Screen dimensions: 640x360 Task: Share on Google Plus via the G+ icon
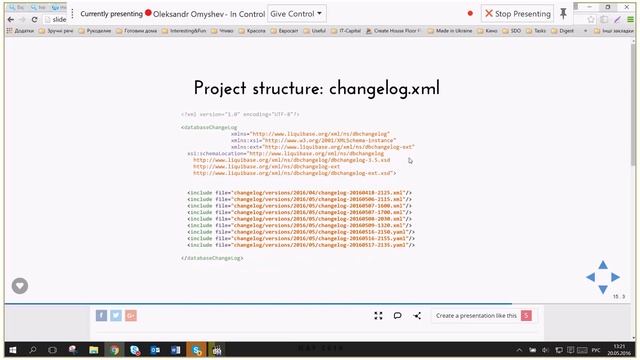[x=131, y=316]
